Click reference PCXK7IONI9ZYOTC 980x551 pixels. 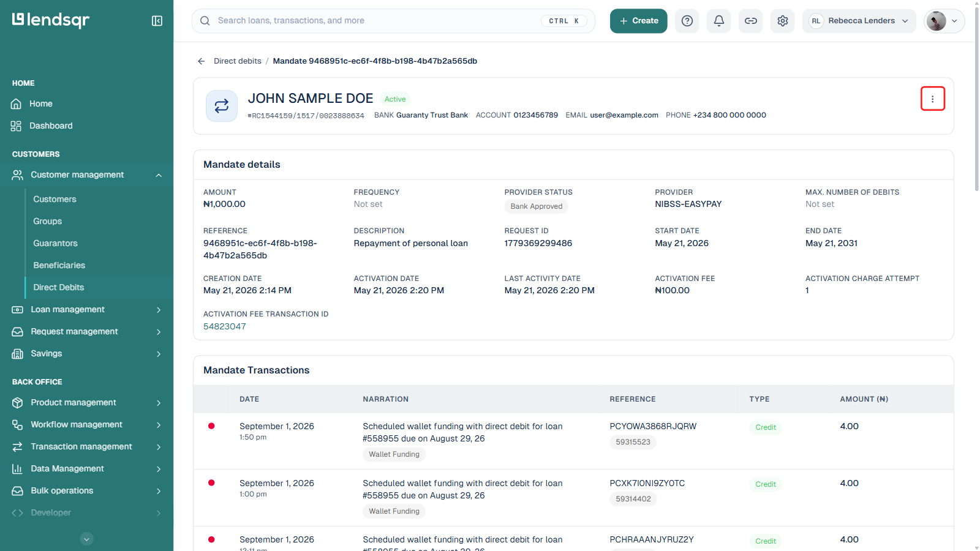pos(647,484)
